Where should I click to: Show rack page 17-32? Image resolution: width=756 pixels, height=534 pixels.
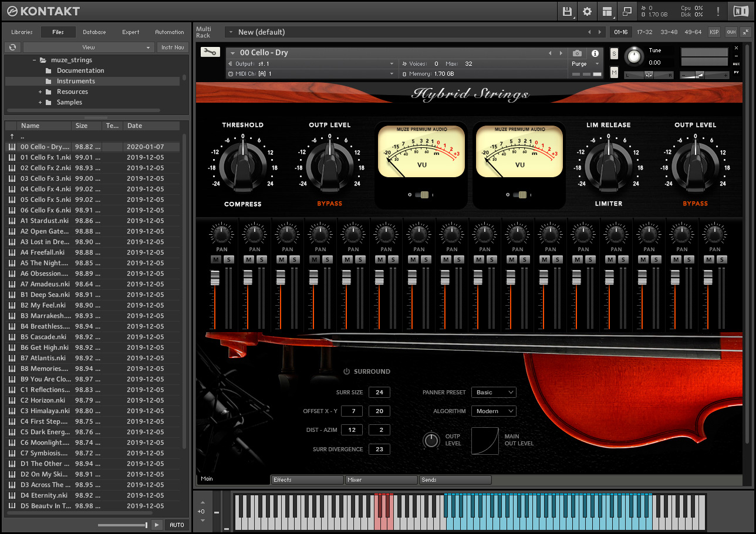tap(644, 32)
